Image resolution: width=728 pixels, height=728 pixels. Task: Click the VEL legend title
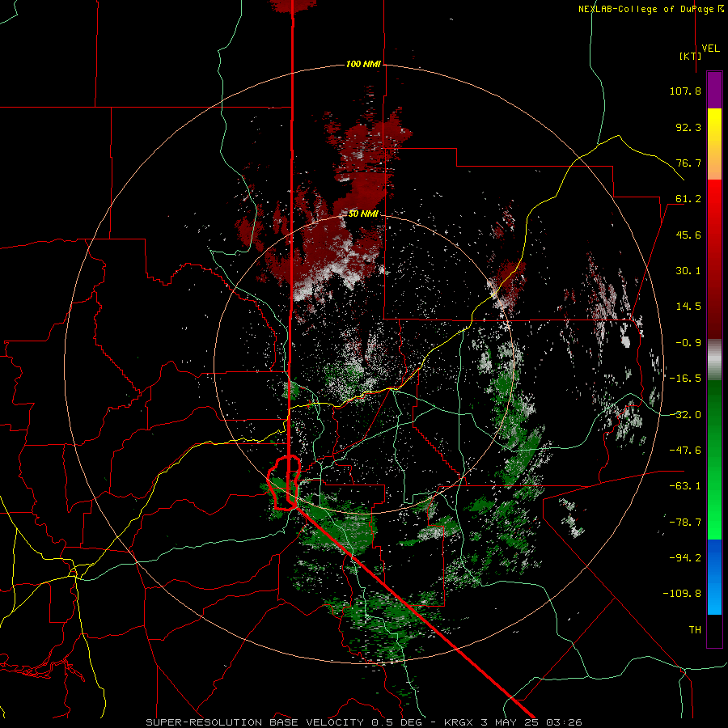click(x=710, y=49)
